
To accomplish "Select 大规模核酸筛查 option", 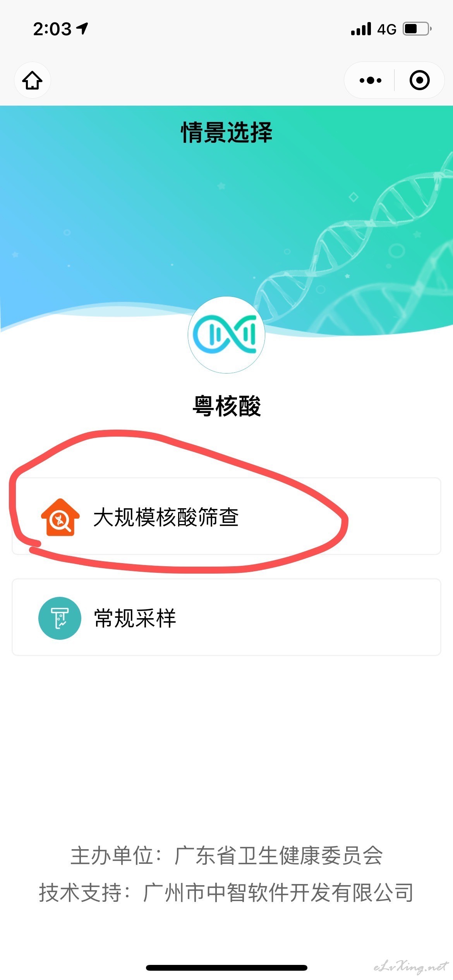I will [x=226, y=516].
